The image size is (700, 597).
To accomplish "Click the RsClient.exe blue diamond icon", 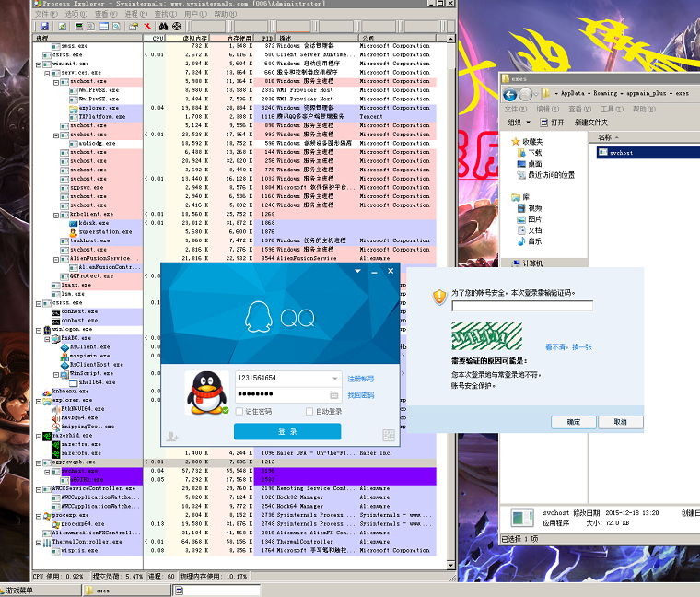I will (x=64, y=347).
